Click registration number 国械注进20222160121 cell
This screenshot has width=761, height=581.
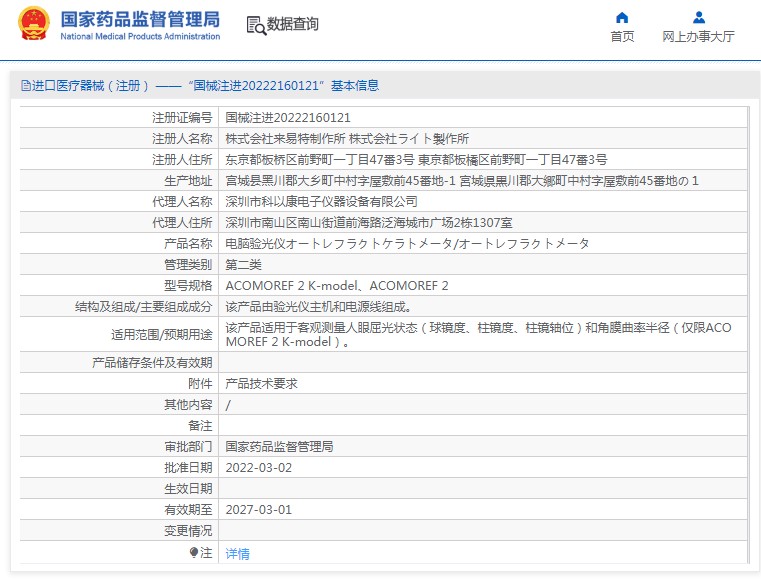tap(288, 117)
